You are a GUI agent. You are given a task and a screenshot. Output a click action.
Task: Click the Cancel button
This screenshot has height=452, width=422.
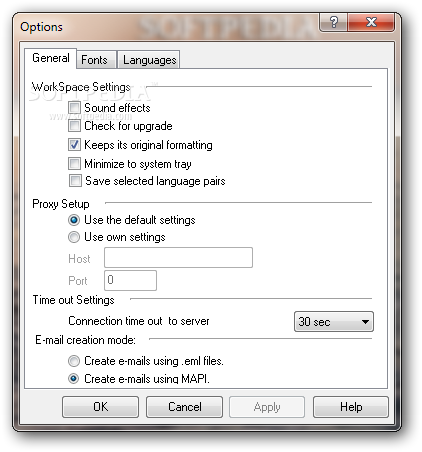(184, 407)
